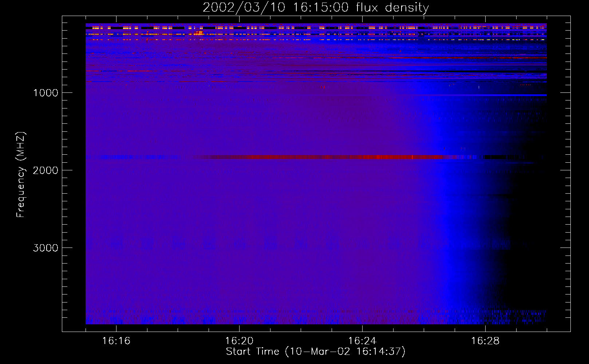Image resolution: width=589 pixels, height=364 pixels.
Task: Click the '2000' frequency tick label
Action: pyautogui.click(x=46, y=170)
